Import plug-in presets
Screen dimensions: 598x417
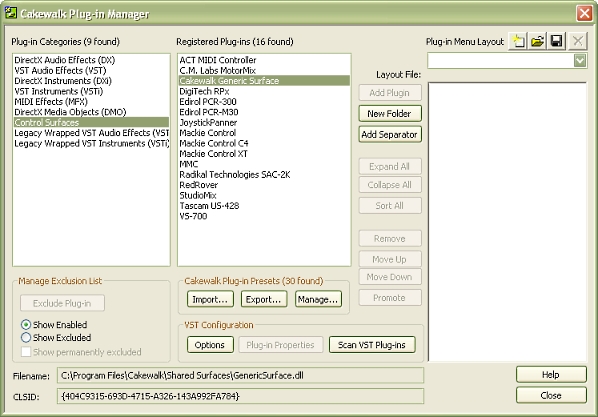tap(210, 299)
